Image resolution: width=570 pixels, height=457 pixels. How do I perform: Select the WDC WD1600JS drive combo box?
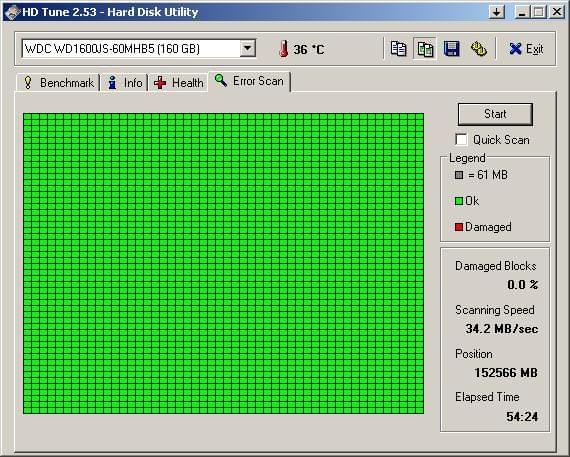(x=139, y=48)
